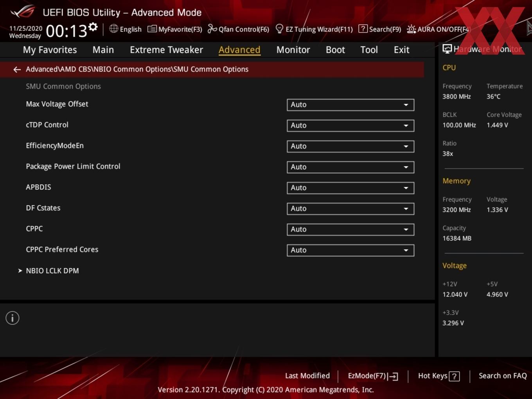The image size is (532, 399).
Task: Click the cTDP Control label
Action: (x=47, y=125)
